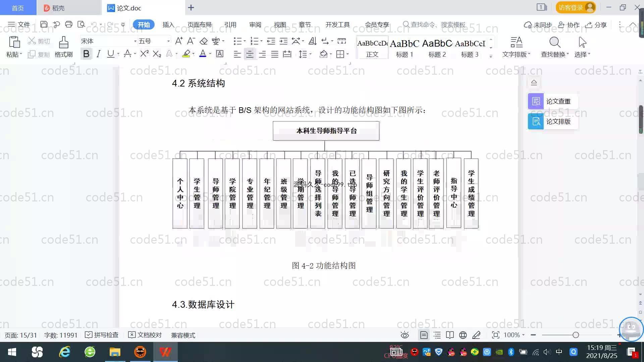644x362 pixels.
Task: Switch to outline view in status bar
Action: pyautogui.click(x=437, y=335)
